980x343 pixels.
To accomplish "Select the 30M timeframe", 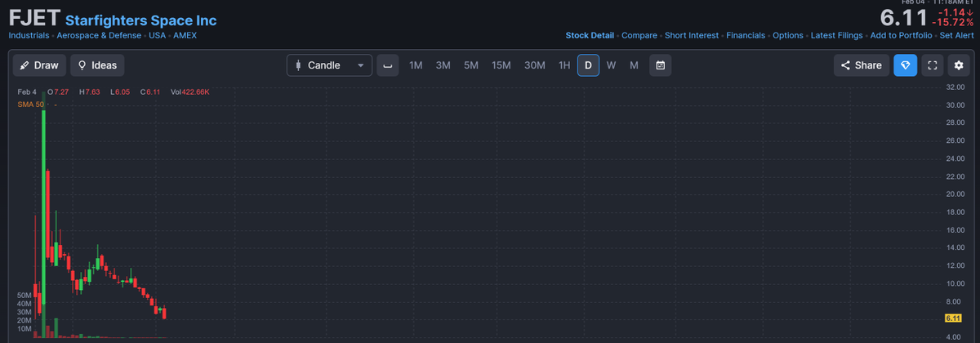I will point(535,65).
